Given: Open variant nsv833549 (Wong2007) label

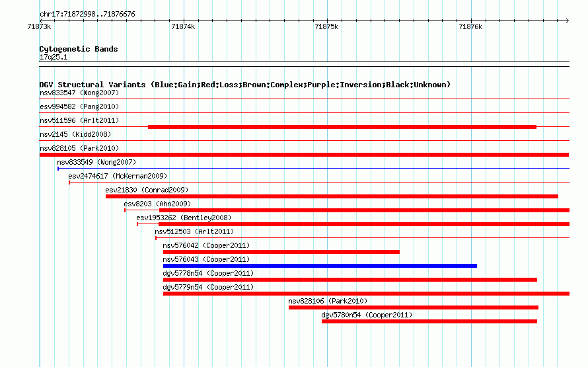Looking at the screenshot, I should (x=96, y=162).
